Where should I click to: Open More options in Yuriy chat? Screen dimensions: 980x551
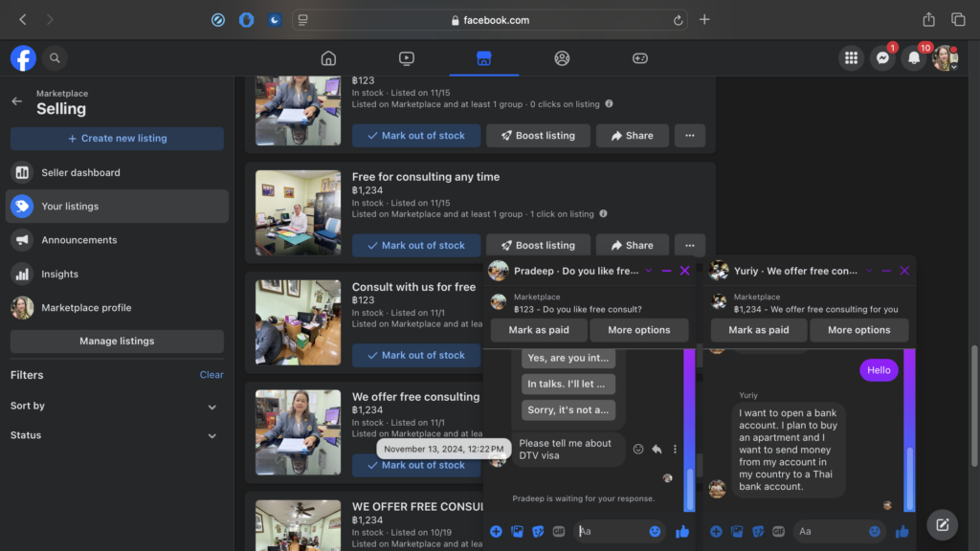coord(858,330)
